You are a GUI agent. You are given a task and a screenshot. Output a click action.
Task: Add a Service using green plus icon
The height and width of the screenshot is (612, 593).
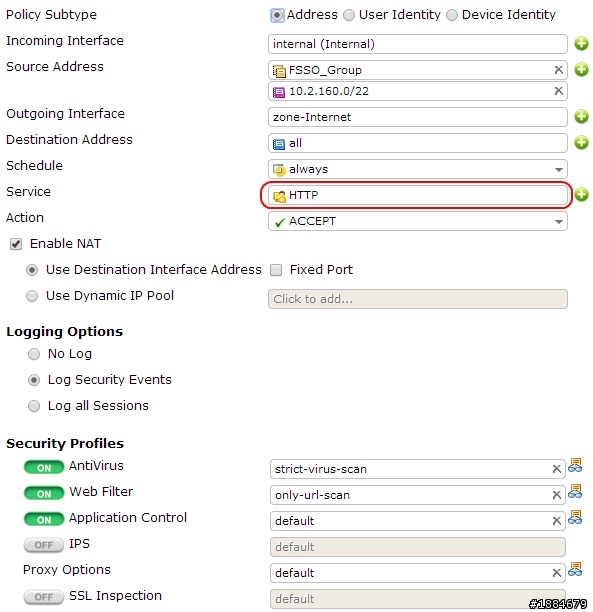click(x=581, y=194)
